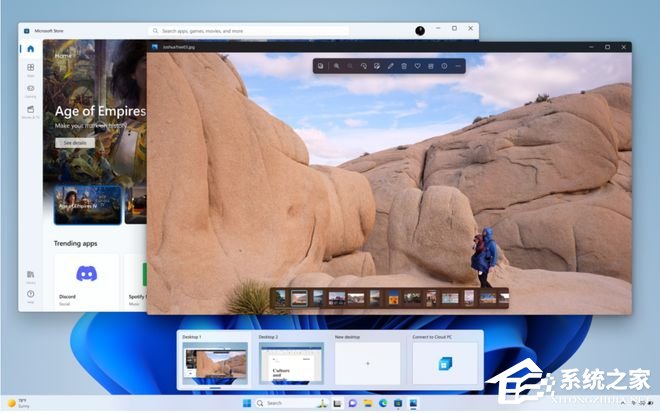Add a New desktop
660x413 pixels.
click(367, 363)
